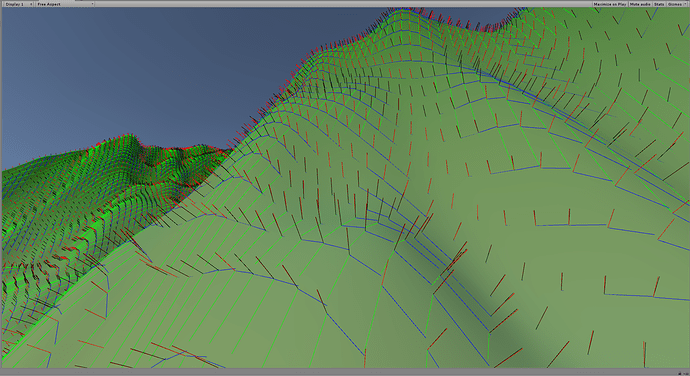Expand the Gizmos dropdown arrow

coord(685,4)
